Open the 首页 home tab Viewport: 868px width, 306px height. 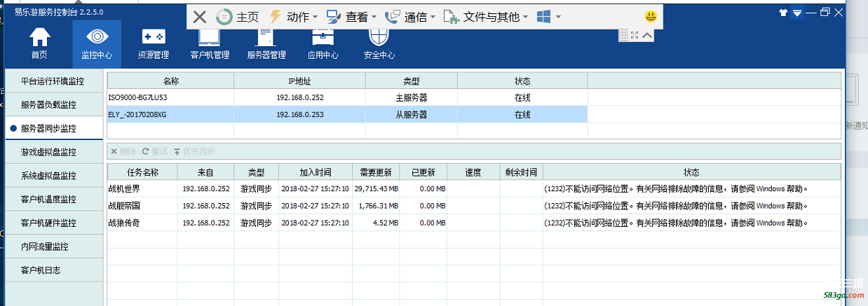[39, 43]
